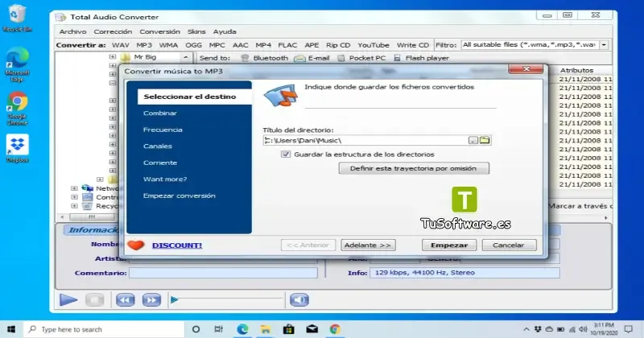
Task: Click the YouTube toolbar button
Action: pyautogui.click(x=373, y=45)
